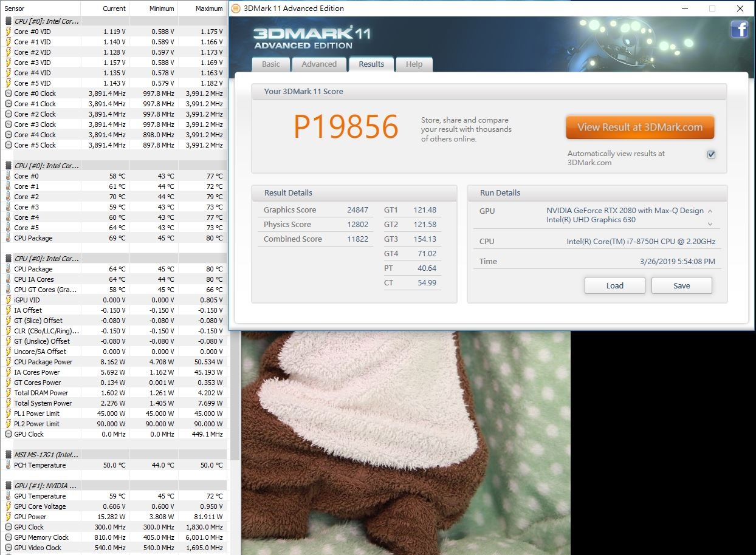Click the P19856 score text
The height and width of the screenshot is (555, 756).
tap(346, 127)
